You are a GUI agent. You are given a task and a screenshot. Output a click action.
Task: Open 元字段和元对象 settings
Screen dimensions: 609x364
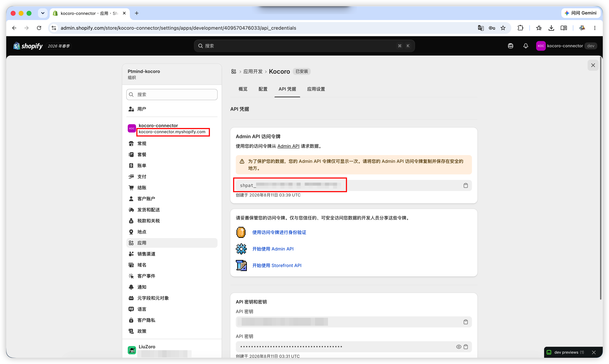tap(172, 298)
